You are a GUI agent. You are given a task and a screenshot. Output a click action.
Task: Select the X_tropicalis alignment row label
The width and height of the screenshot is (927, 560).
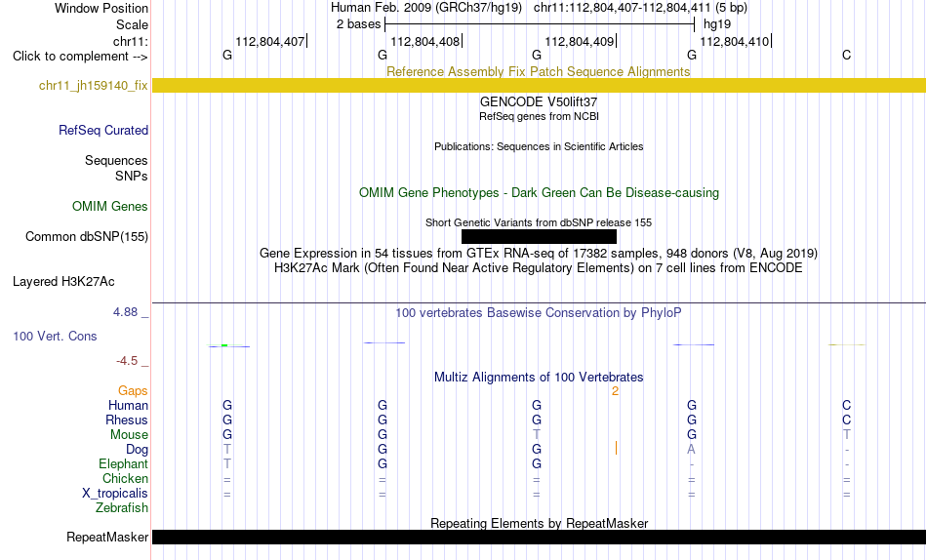[115, 494]
